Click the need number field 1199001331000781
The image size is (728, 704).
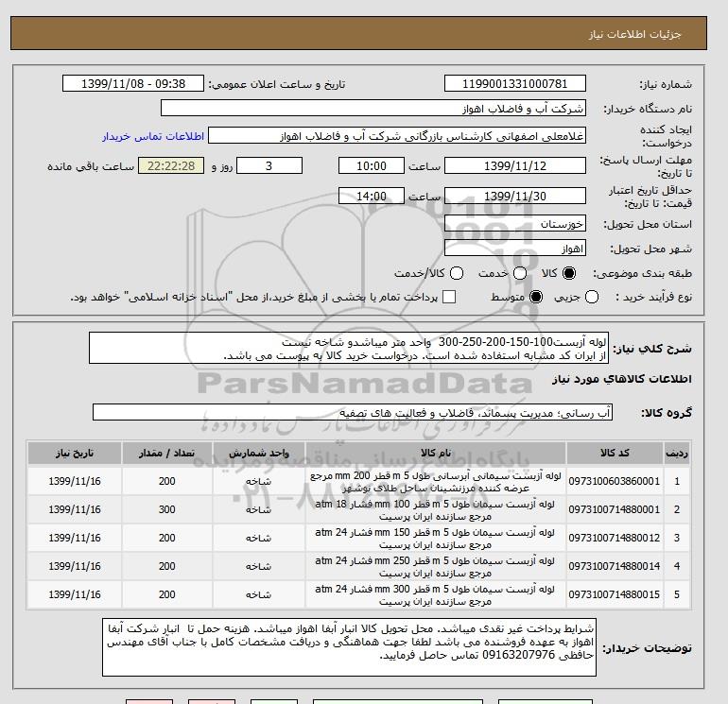click(x=515, y=83)
